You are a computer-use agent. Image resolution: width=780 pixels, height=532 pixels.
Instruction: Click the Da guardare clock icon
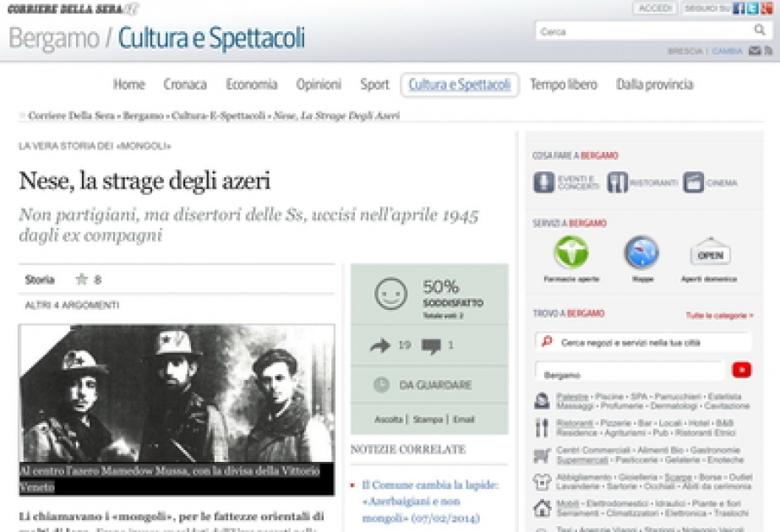381,385
